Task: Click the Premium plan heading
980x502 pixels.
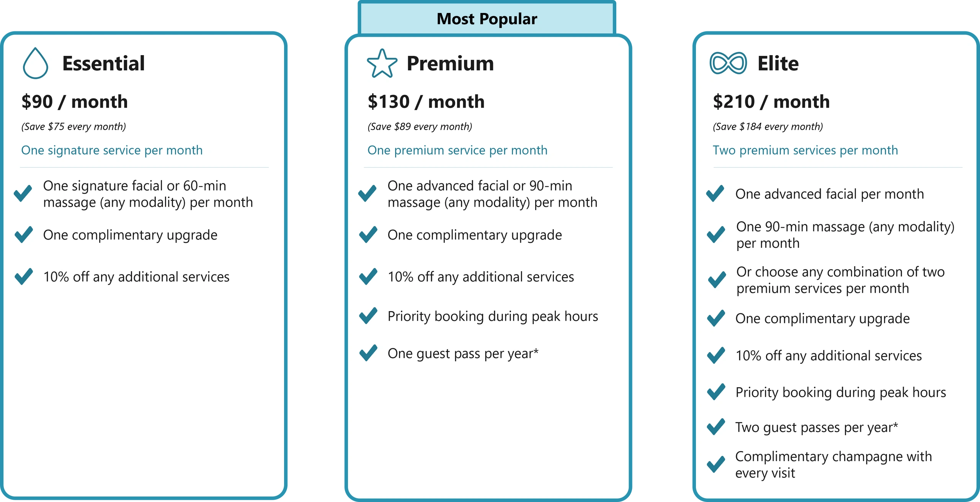Action: [x=450, y=64]
